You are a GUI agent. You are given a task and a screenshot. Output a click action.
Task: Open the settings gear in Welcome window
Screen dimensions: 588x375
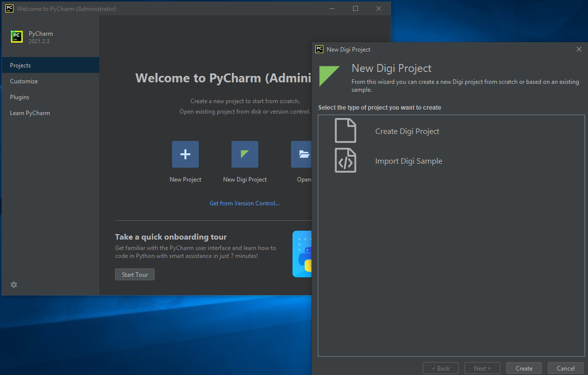14,285
